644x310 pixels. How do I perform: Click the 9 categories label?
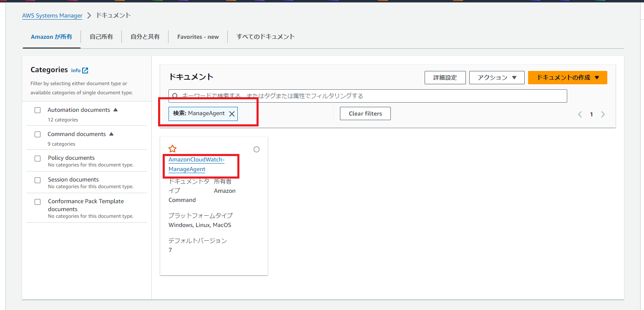pyautogui.click(x=61, y=144)
